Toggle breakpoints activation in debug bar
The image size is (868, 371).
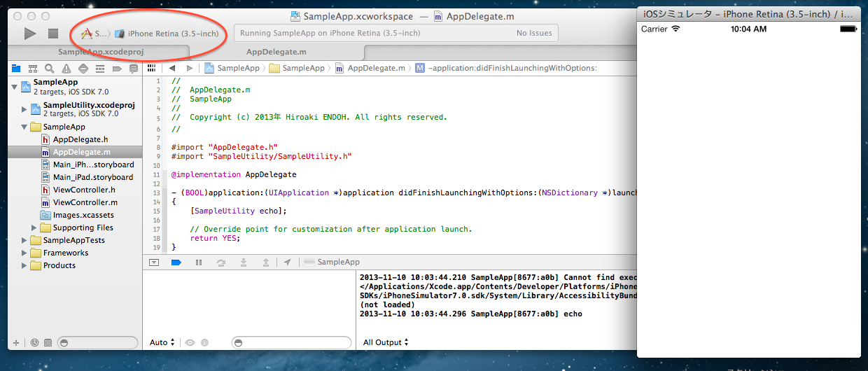pyautogui.click(x=176, y=262)
